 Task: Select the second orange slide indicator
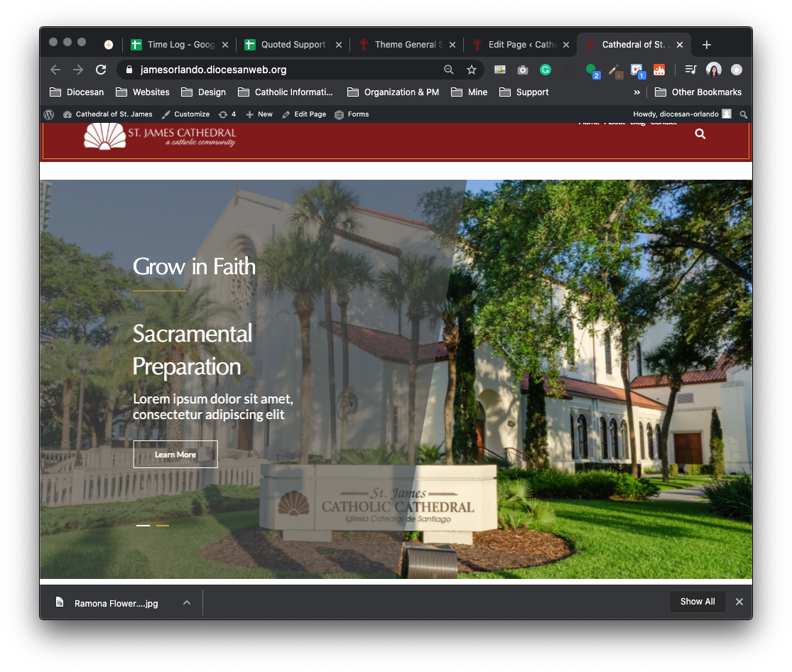[163, 526]
